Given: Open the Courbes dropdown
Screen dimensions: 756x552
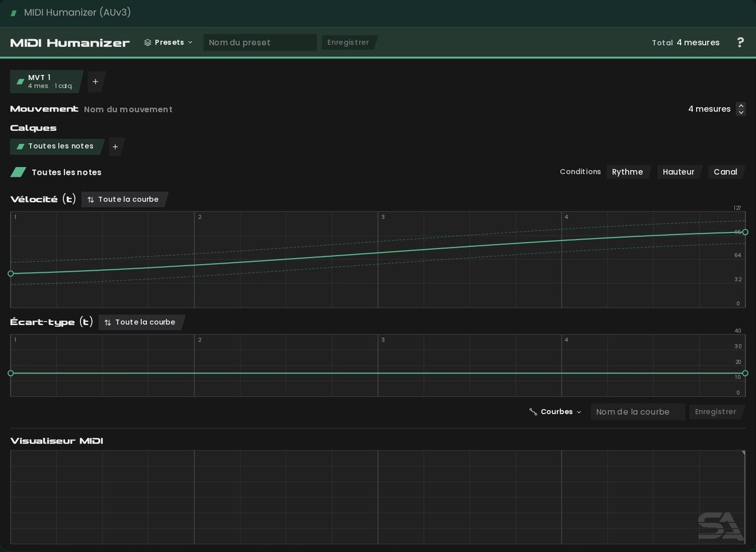Looking at the screenshot, I should point(556,411).
